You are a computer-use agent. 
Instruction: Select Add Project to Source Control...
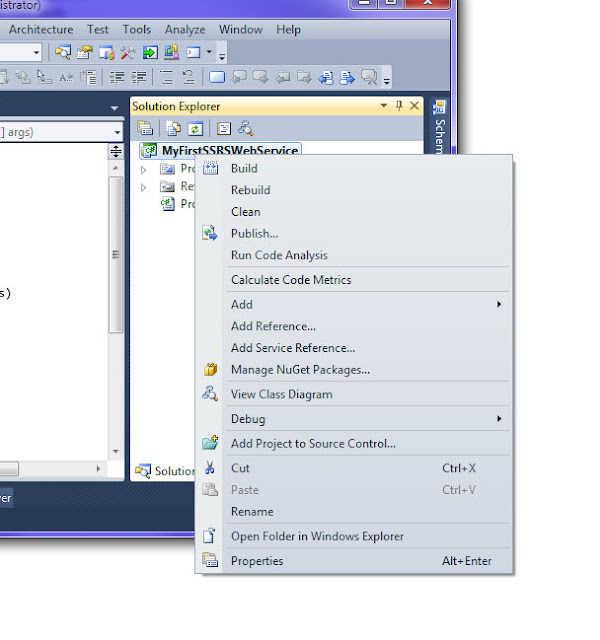point(353,443)
